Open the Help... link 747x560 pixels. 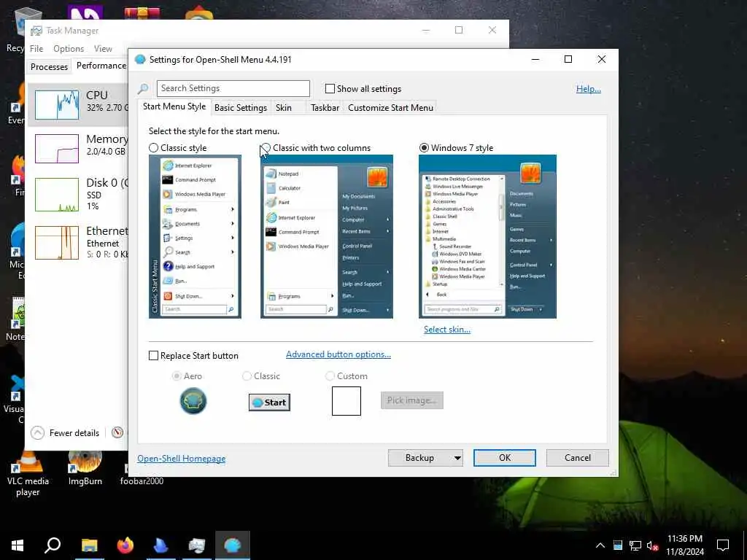[589, 89]
